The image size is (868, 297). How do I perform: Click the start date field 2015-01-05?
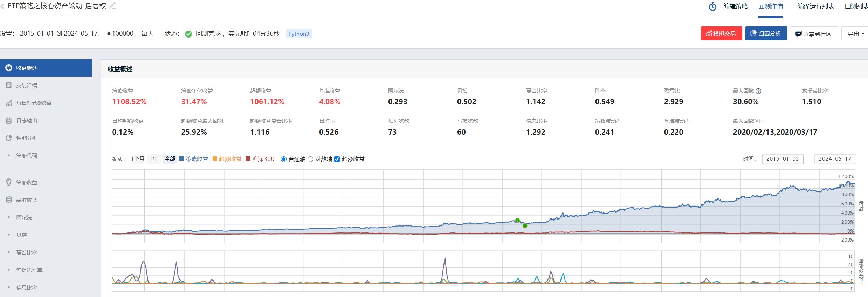782,159
